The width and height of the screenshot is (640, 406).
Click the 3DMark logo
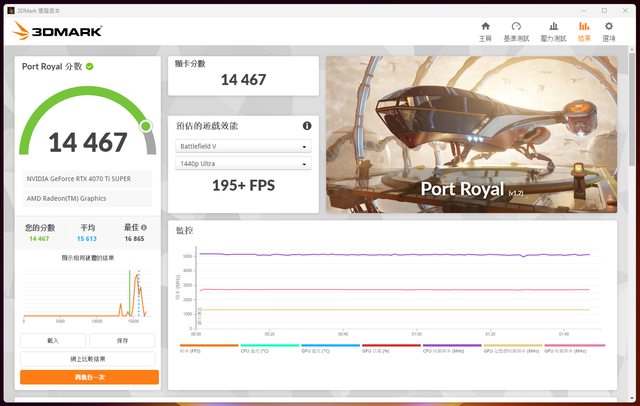point(56,31)
